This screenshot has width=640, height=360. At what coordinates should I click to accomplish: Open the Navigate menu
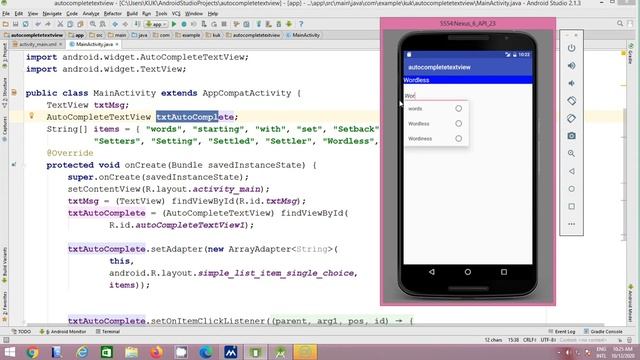pyautogui.click(x=52, y=13)
